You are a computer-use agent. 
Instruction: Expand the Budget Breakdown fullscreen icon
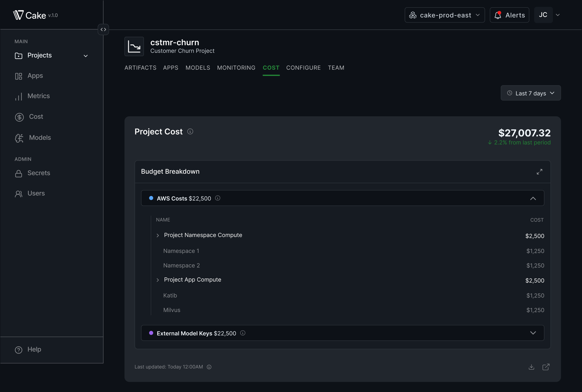540,172
